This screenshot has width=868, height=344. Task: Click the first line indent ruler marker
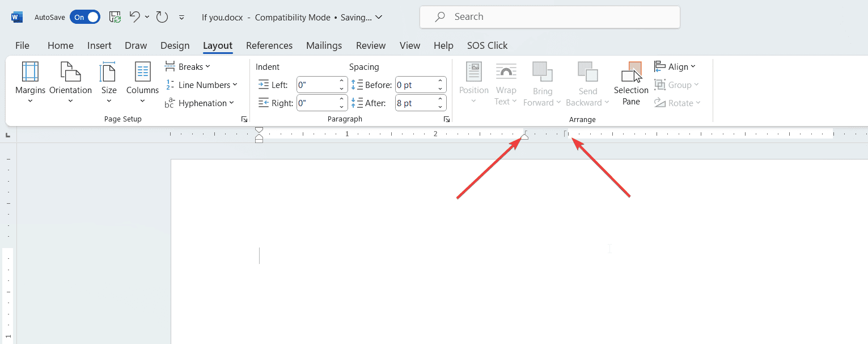click(x=259, y=131)
